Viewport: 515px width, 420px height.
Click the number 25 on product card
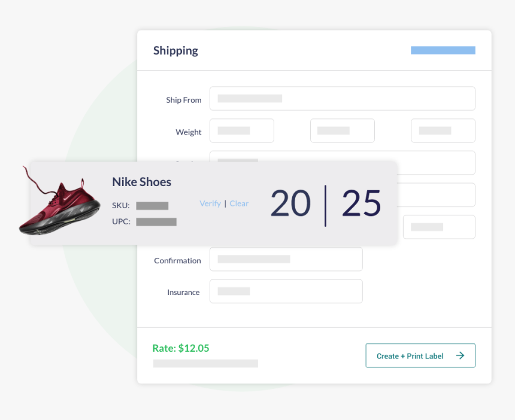click(x=361, y=203)
